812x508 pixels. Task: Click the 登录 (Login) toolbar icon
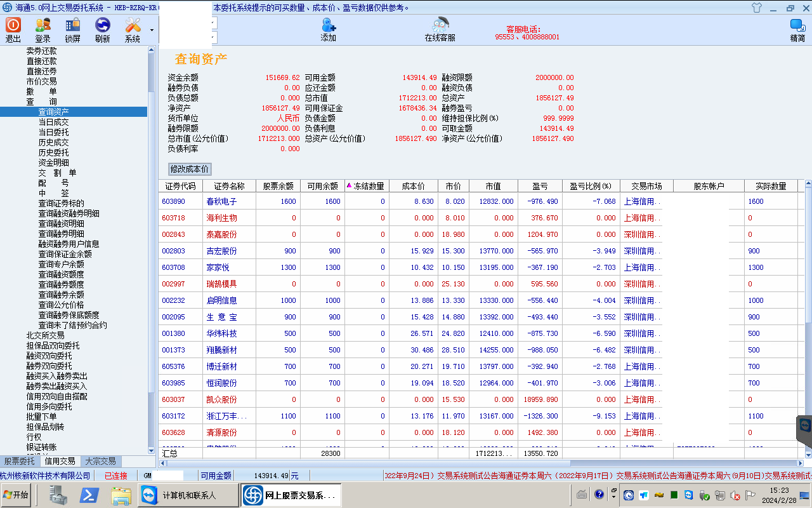[43, 30]
